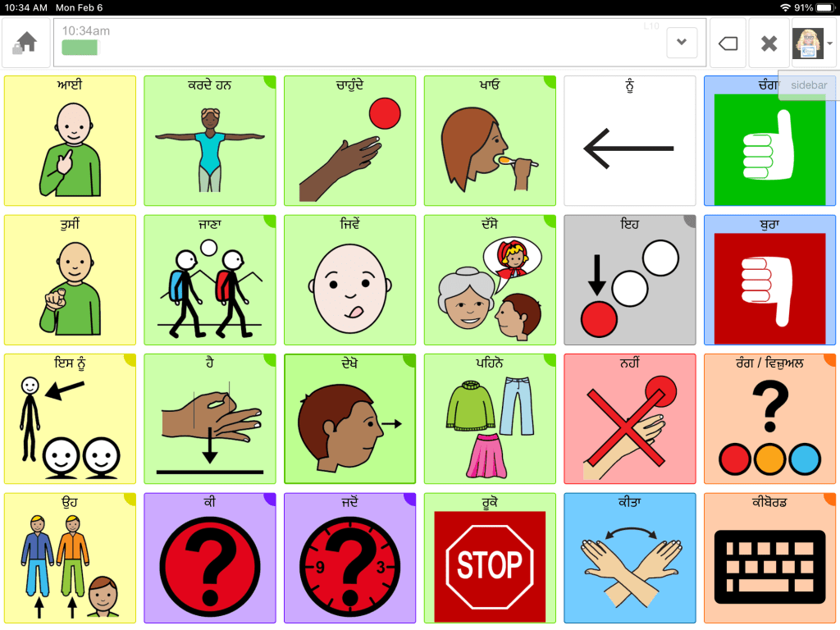This screenshot has width=840, height=630.
Task: Tap the red X no tile
Action: click(629, 419)
